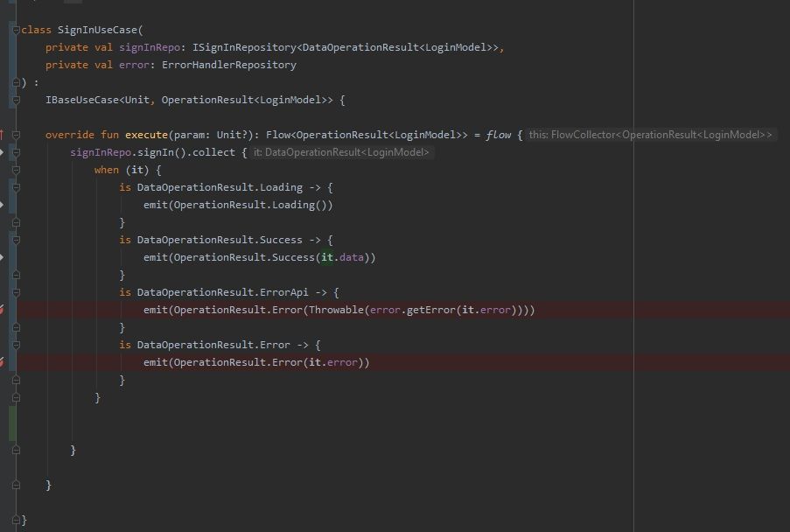Click OperationResult.Loading() in the emit call
Image resolution: width=790 pixels, height=532 pixels.
(x=251, y=205)
